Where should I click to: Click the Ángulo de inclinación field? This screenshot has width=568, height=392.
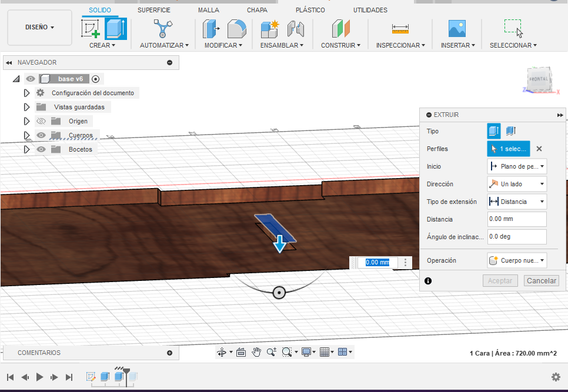point(517,237)
